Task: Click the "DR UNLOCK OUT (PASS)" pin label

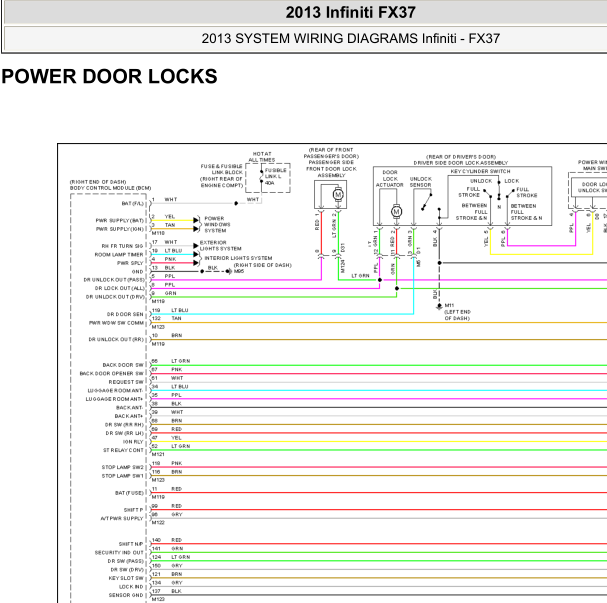Action: 114,280
